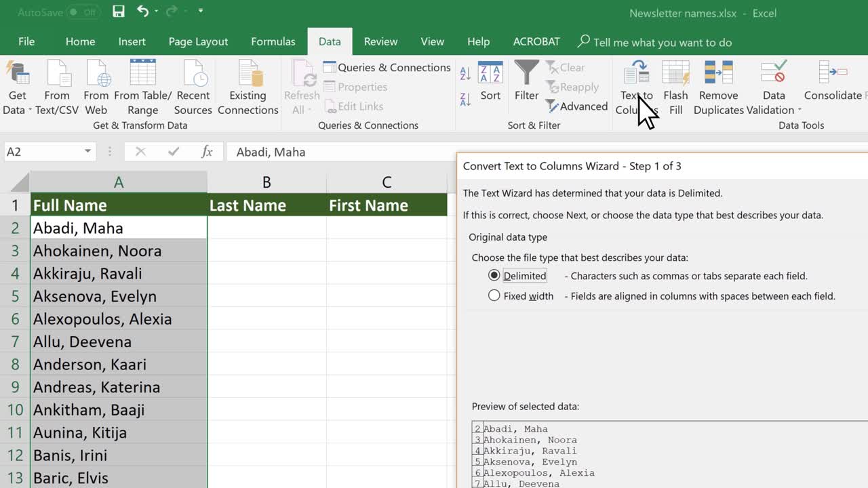Open the Sort dialog
The height and width of the screenshot is (488, 868).
click(490, 81)
